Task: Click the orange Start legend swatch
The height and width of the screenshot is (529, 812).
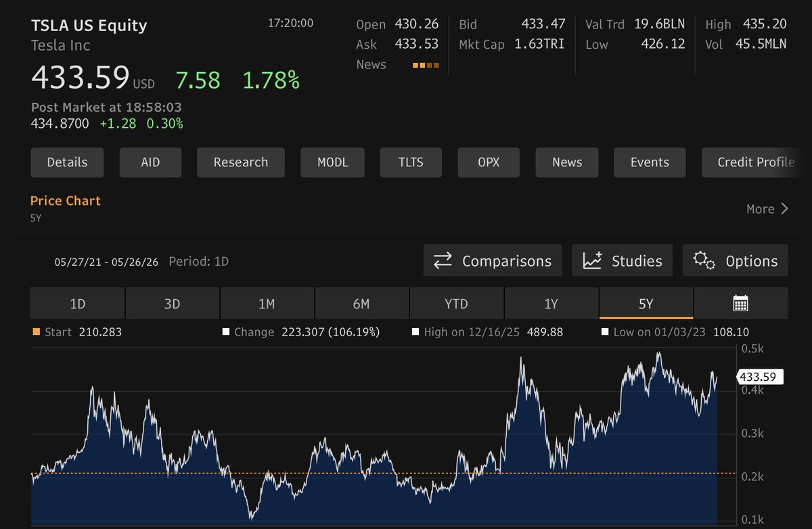Action: 37,332
